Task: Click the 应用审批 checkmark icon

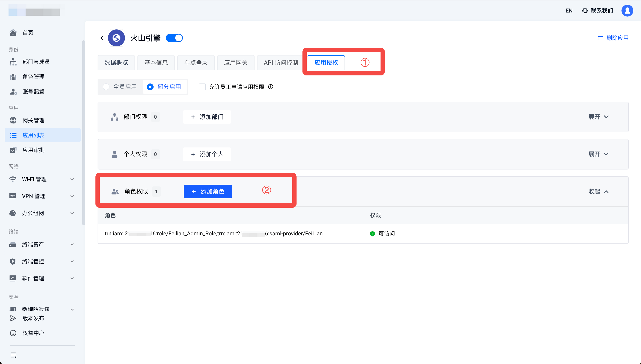Action: [13, 150]
